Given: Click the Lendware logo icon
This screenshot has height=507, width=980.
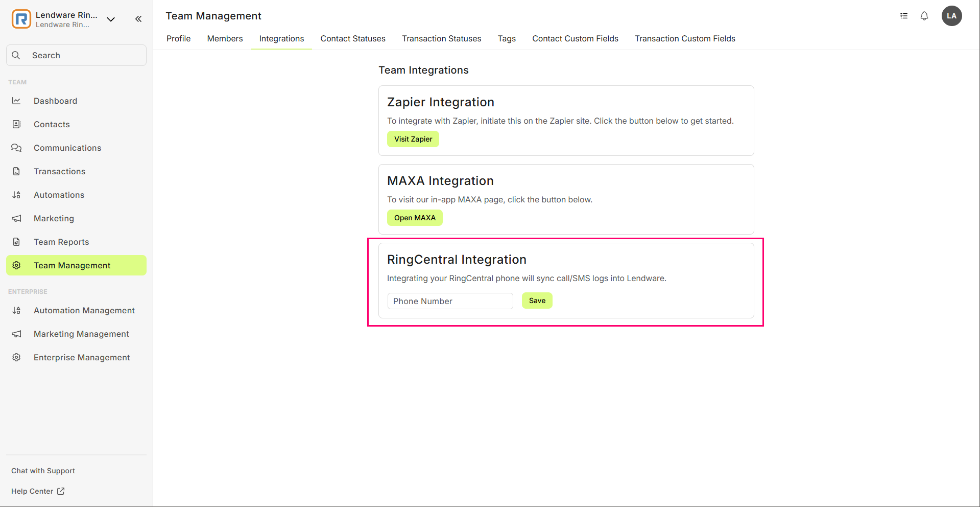Looking at the screenshot, I should point(21,19).
